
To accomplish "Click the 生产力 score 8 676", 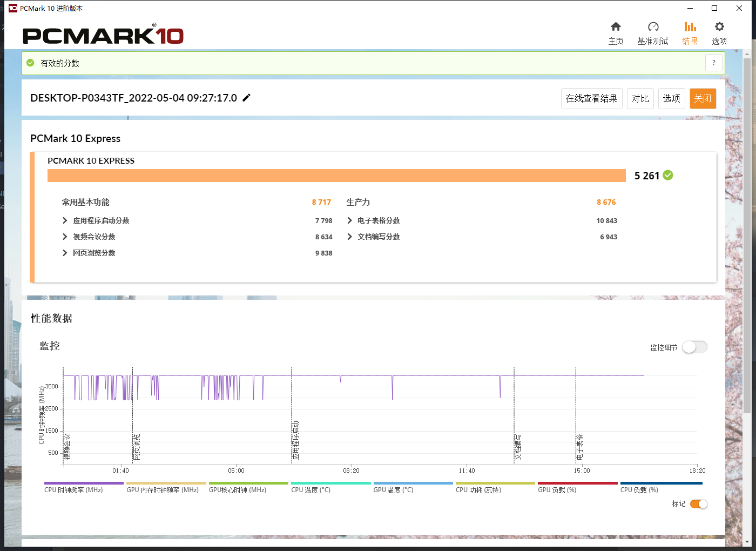I will click(x=606, y=202).
